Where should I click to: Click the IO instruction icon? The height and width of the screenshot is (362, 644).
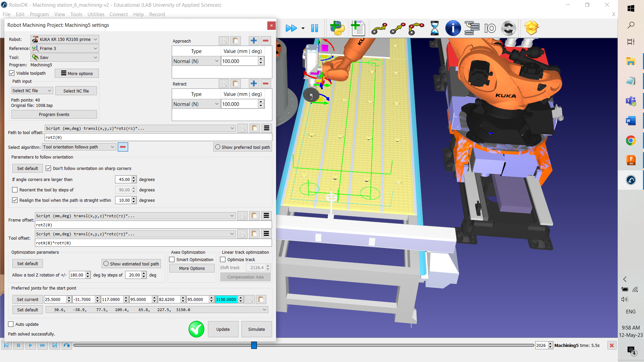[490, 28]
